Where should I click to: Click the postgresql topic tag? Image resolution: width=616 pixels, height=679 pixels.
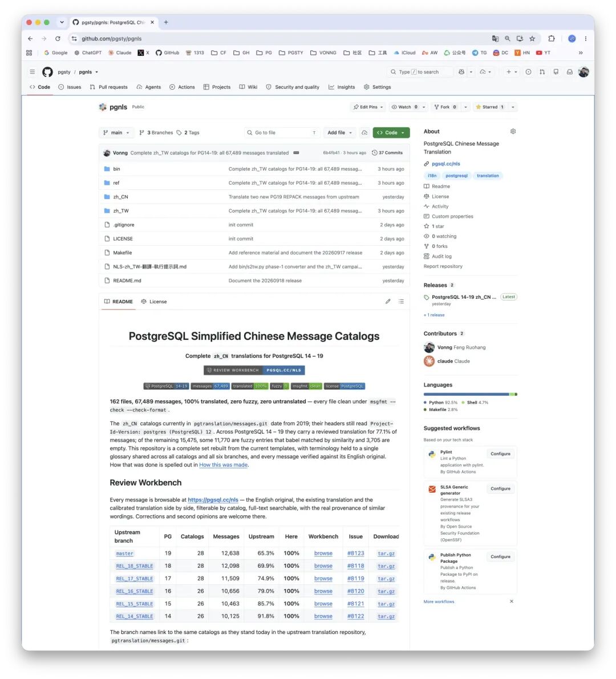click(457, 176)
